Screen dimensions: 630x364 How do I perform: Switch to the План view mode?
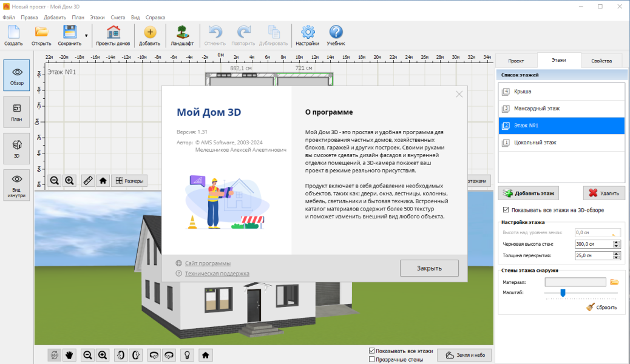[x=16, y=112]
